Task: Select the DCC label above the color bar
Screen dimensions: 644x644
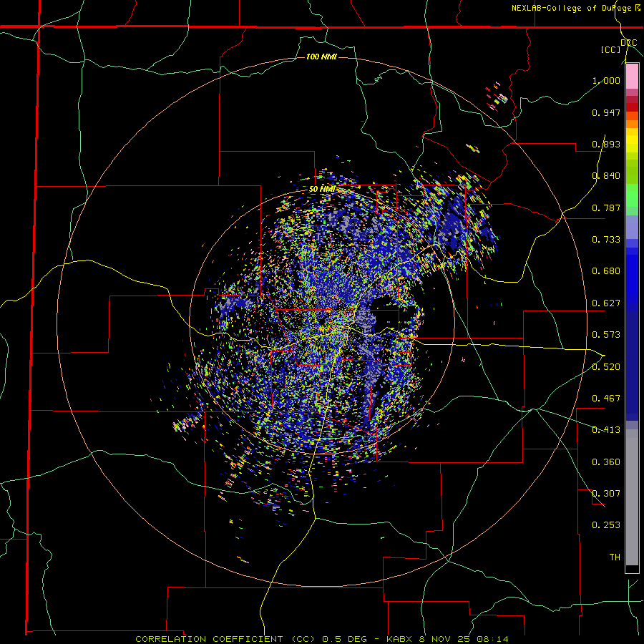Action: tap(628, 43)
